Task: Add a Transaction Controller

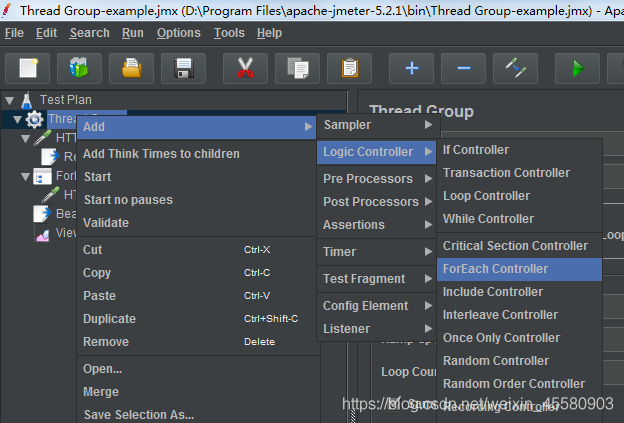Action: 519,173
